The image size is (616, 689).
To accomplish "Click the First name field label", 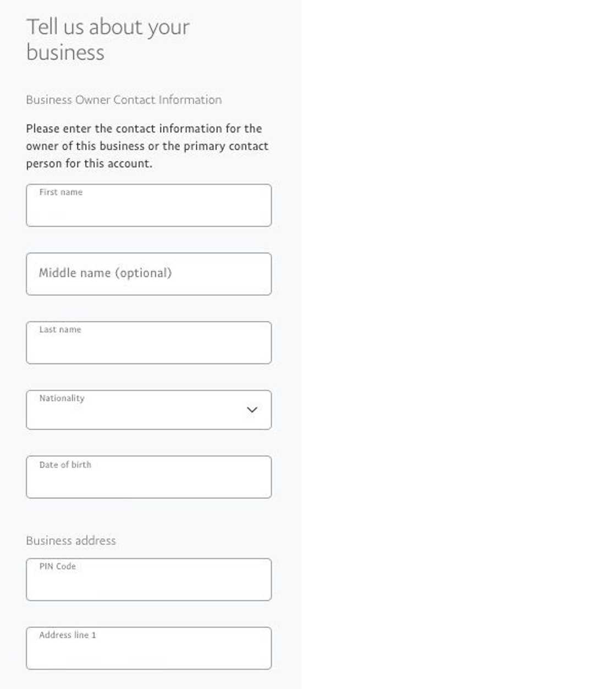I will (61, 192).
